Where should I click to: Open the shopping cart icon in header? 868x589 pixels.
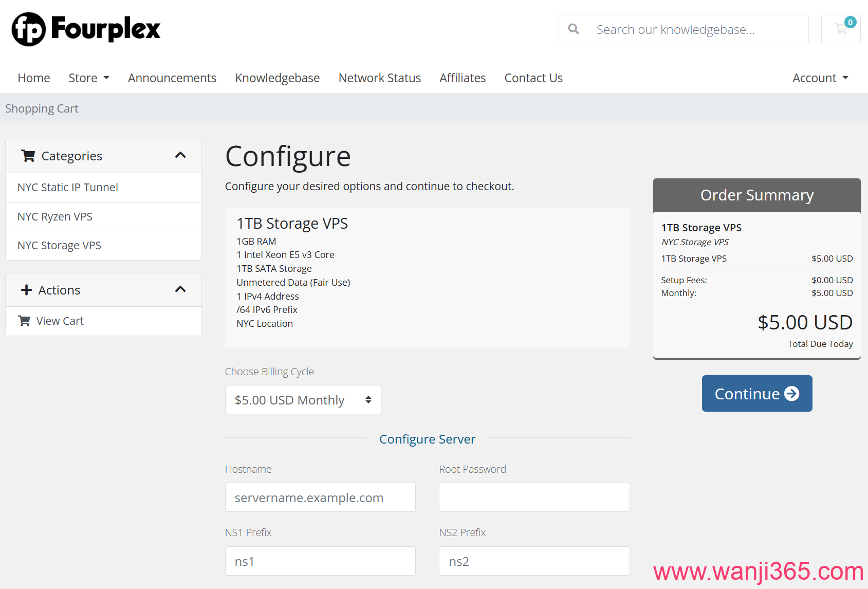point(841,29)
